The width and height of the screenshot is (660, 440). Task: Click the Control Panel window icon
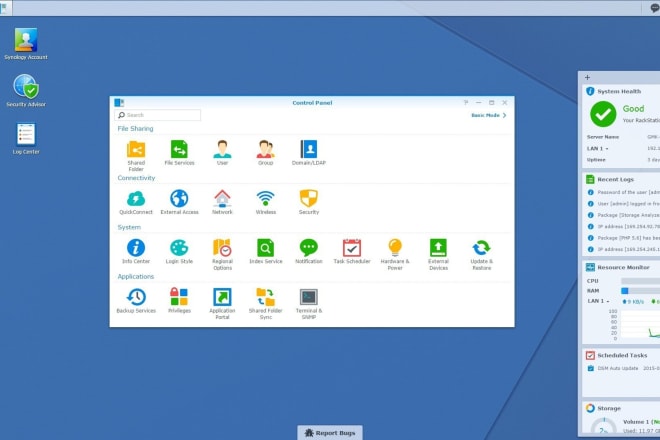click(x=119, y=102)
